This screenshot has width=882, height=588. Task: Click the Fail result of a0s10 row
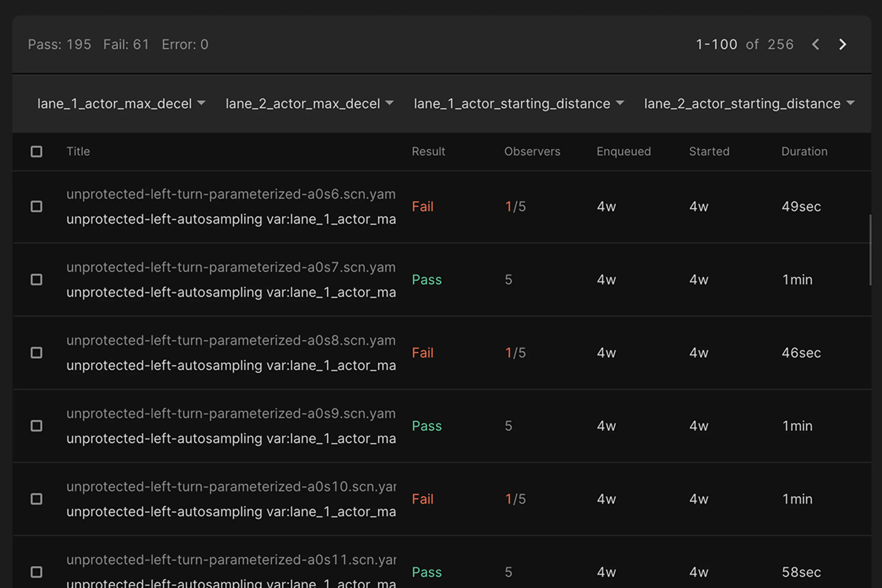[x=422, y=499]
